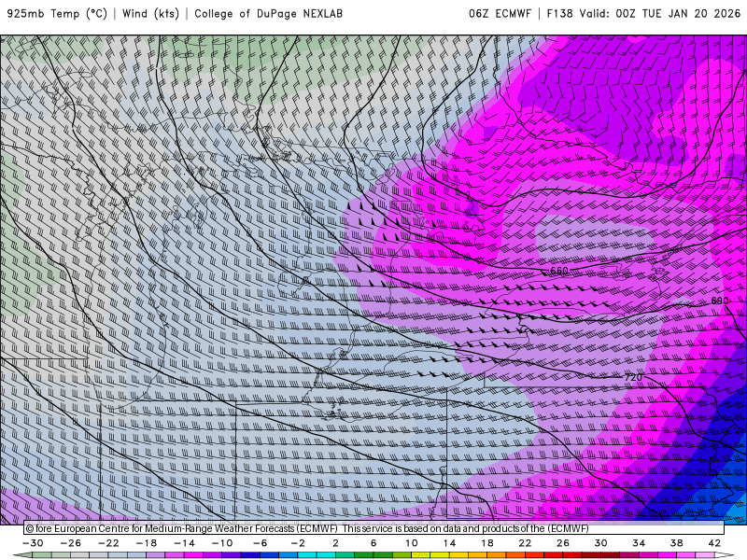Image resolution: width=747 pixels, height=560 pixels.
Task: Click the -18 color scale label
Action: (147, 543)
